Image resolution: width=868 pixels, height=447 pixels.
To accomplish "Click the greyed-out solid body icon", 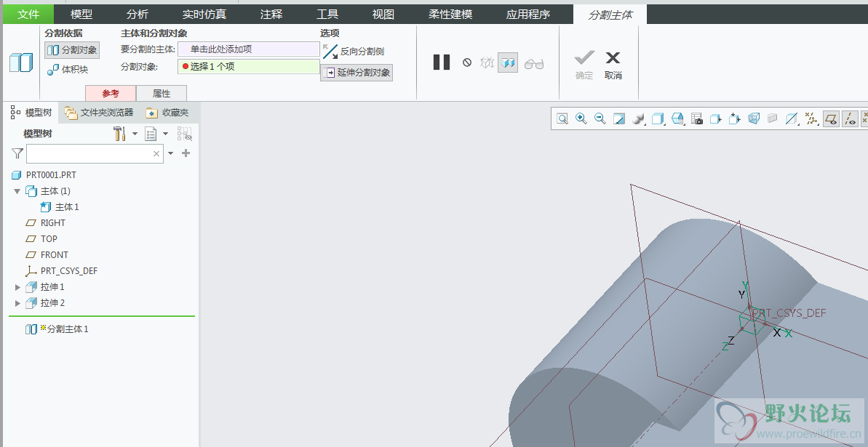I will pyautogui.click(x=773, y=118).
